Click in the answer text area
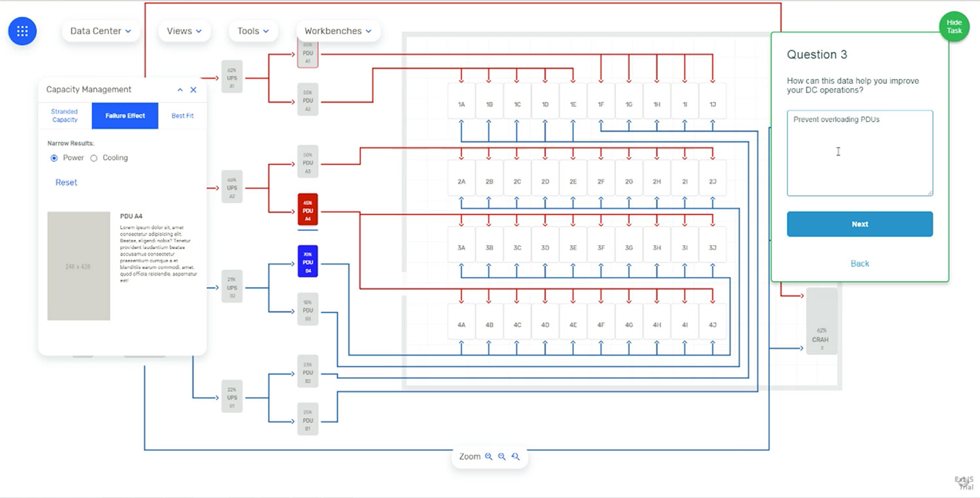 (860, 153)
